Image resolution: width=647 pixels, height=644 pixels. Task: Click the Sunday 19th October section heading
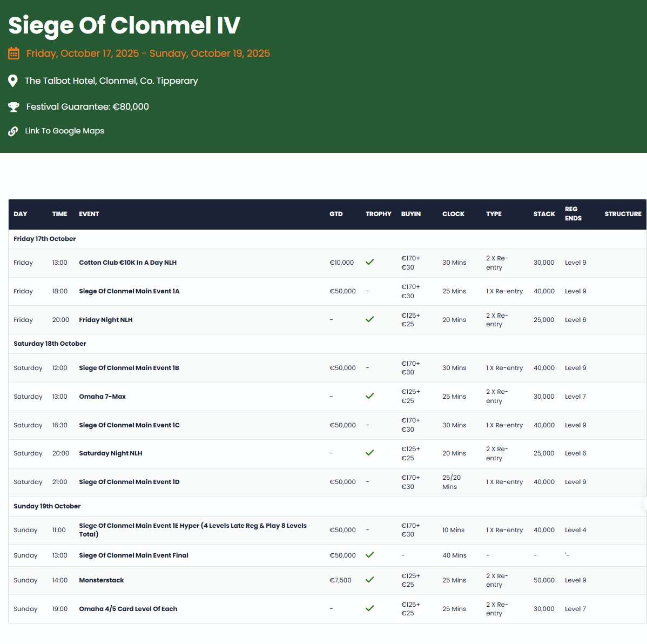coord(47,506)
